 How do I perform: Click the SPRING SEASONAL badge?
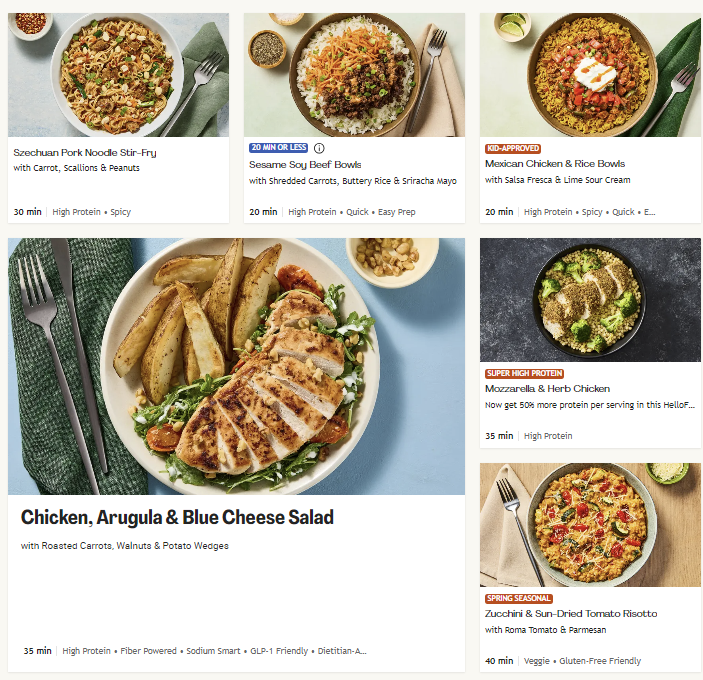pyautogui.click(x=518, y=598)
